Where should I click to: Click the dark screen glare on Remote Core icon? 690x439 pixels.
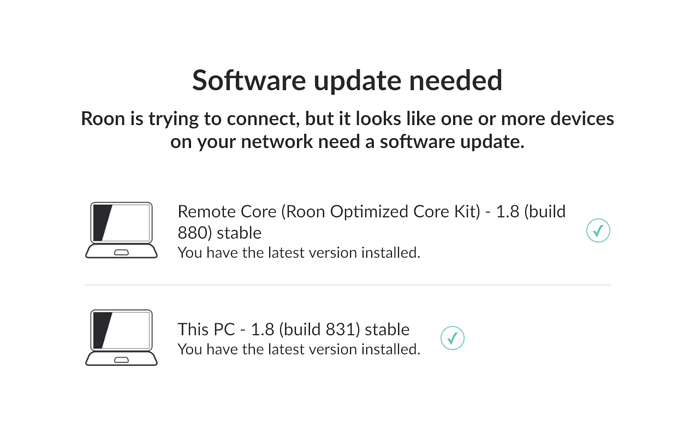102,223
